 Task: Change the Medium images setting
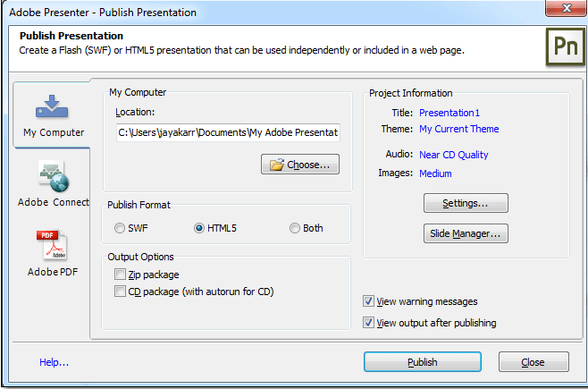[x=435, y=173]
